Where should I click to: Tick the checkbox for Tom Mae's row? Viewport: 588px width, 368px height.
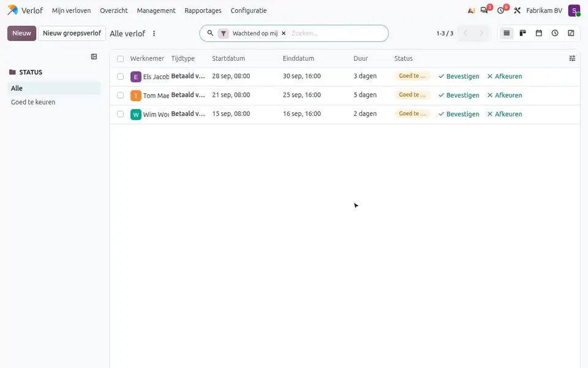tap(120, 95)
